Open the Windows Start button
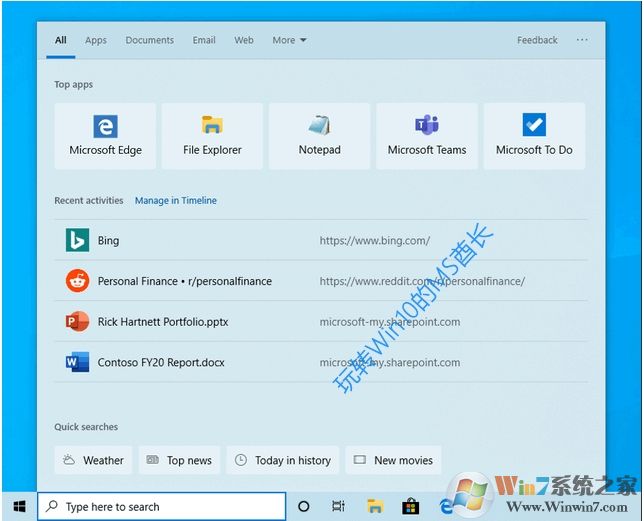The height and width of the screenshot is (521, 644). pos(19,506)
